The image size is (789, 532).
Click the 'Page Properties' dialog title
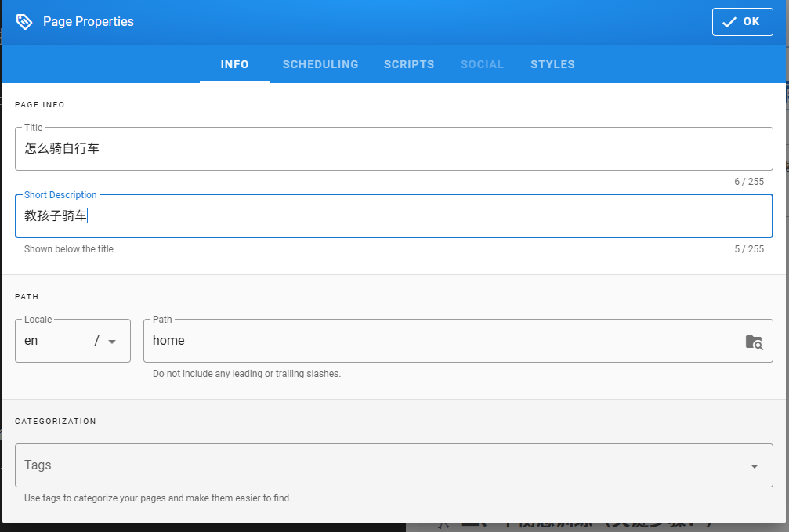click(x=89, y=22)
